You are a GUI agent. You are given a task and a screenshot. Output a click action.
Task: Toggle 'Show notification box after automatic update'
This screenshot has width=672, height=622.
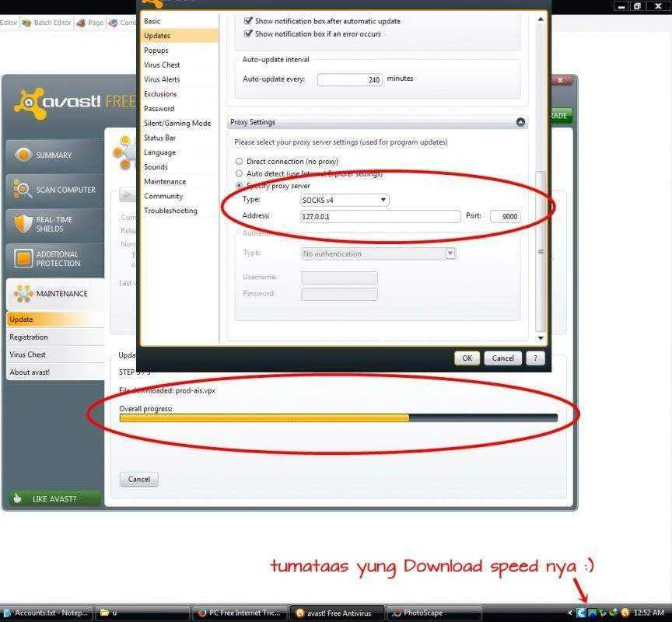point(247,20)
